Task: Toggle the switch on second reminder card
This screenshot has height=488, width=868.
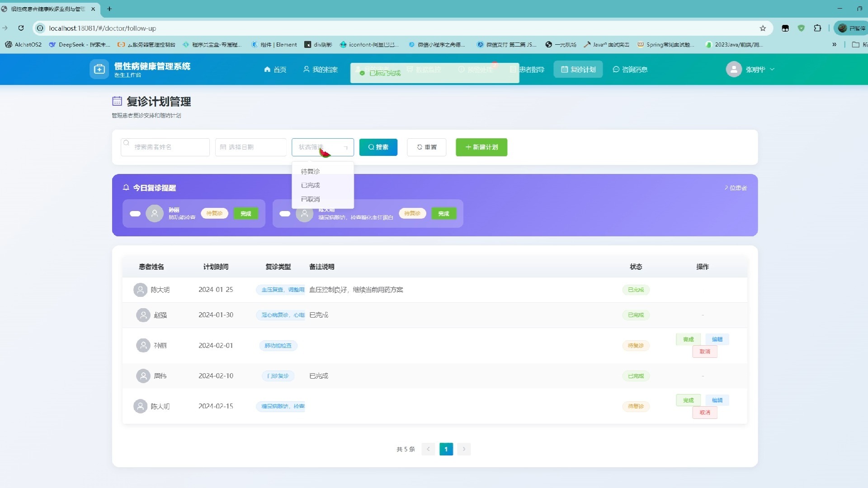Action: pos(285,214)
